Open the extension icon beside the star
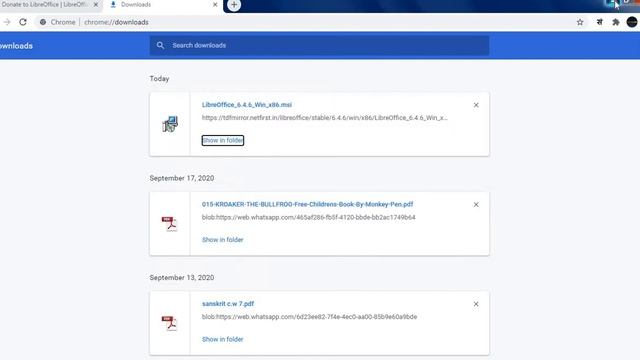This screenshot has width=640, height=360. pos(599,22)
